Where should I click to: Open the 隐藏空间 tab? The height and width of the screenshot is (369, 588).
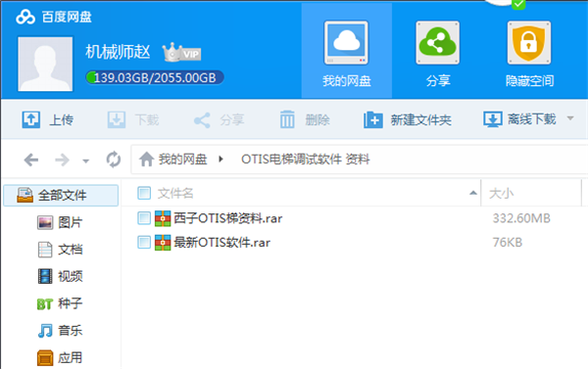529,53
